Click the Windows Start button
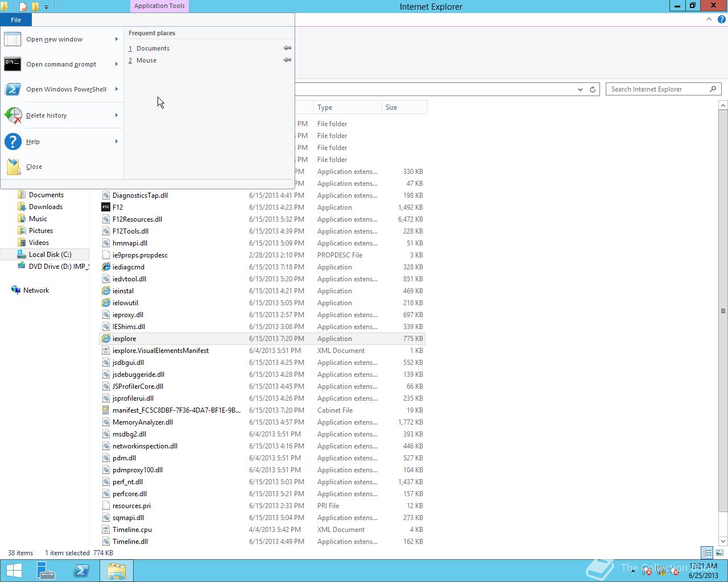Image resolution: width=728 pixels, height=582 pixels. pos(14,571)
